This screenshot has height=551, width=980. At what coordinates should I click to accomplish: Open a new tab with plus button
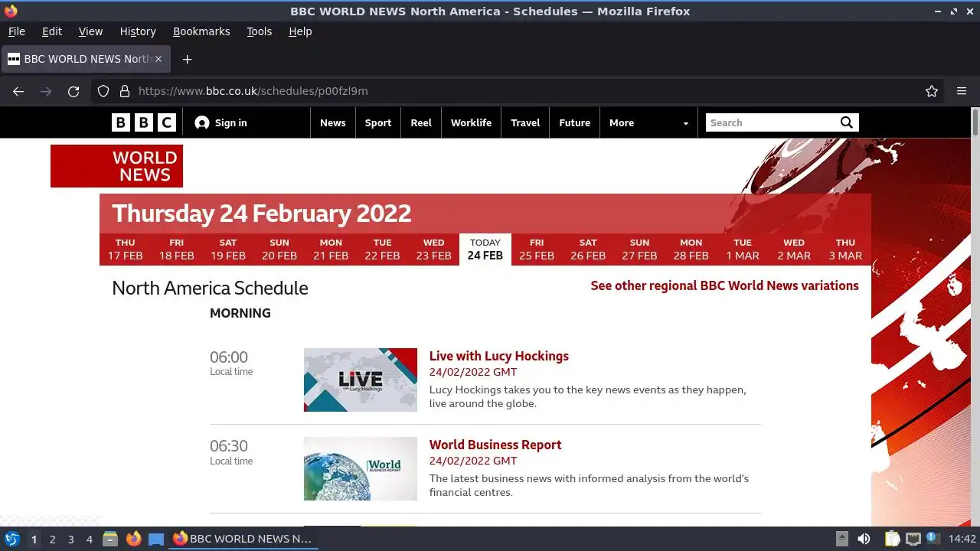click(x=187, y=59)
